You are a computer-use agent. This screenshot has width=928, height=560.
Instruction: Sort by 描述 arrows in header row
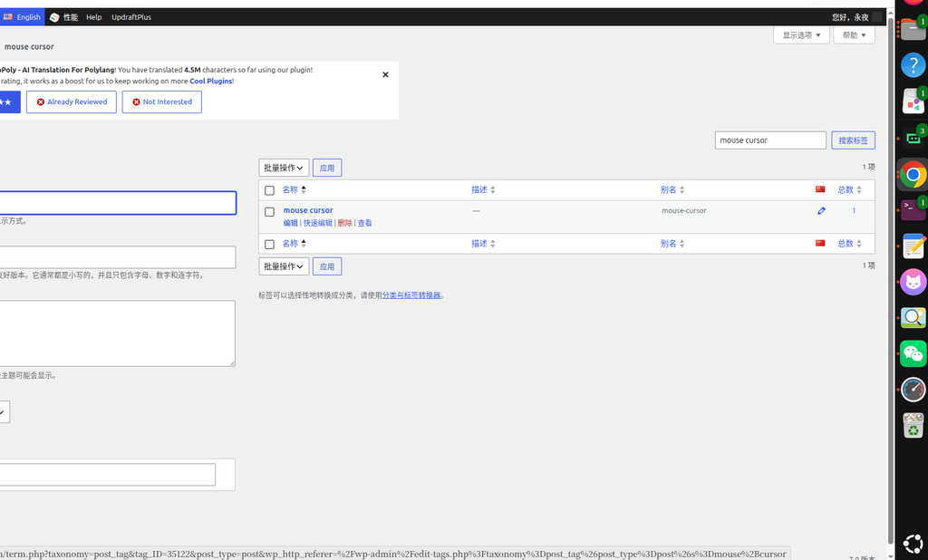[x=492, y=189]
